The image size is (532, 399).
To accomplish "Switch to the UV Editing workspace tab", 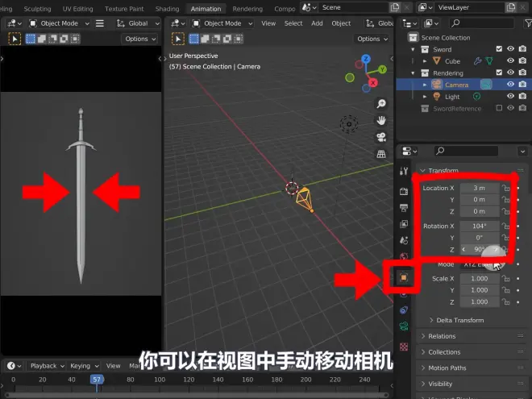I will point(77,9).
